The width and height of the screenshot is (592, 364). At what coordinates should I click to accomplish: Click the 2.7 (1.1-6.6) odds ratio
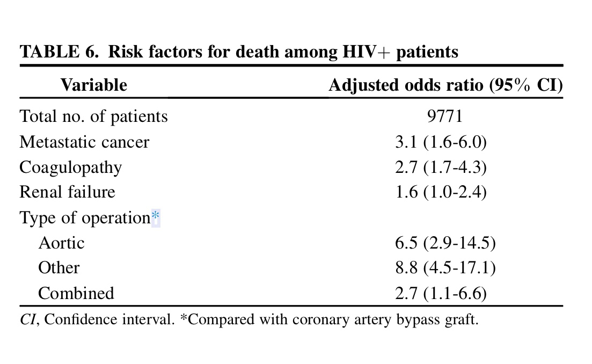[441, 293]
